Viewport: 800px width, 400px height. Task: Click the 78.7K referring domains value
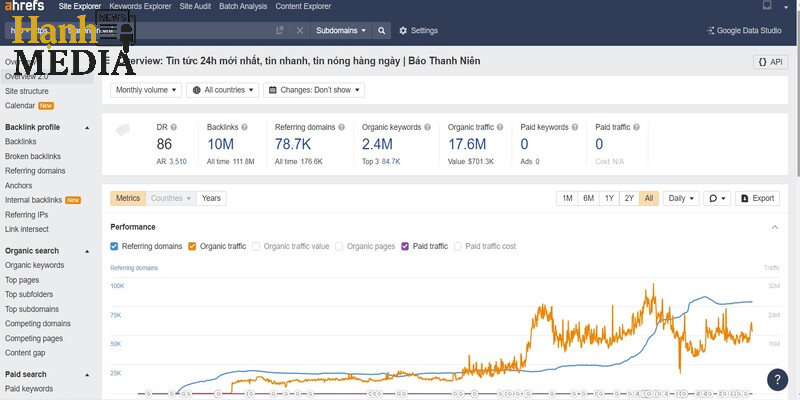point(293,144)
